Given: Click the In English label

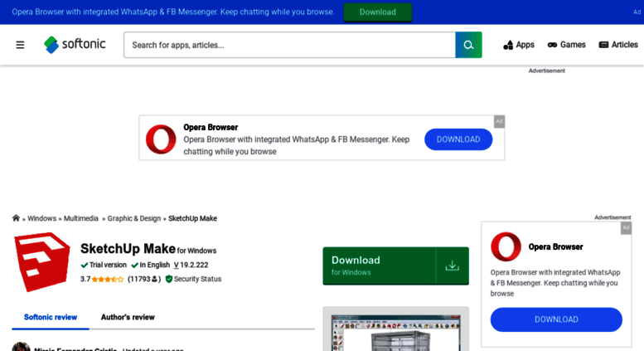Looking at the screenshot, I should [x=154, y=265].
